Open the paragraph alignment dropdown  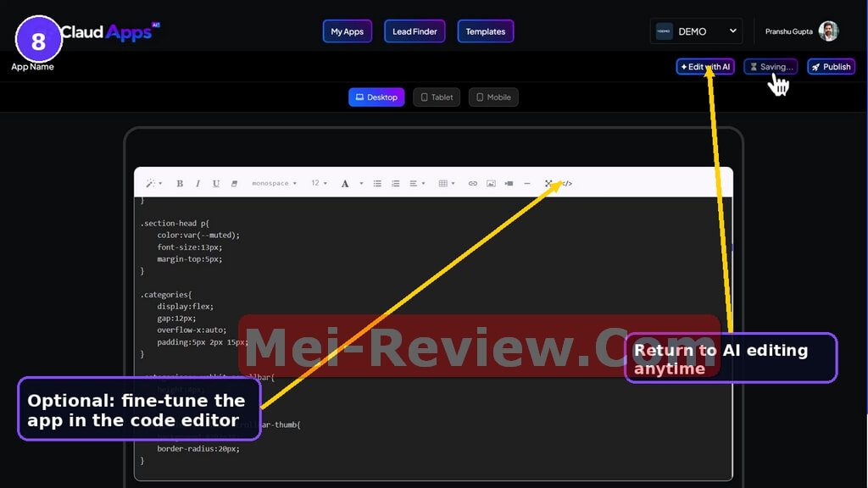click(x=417, y=183)
